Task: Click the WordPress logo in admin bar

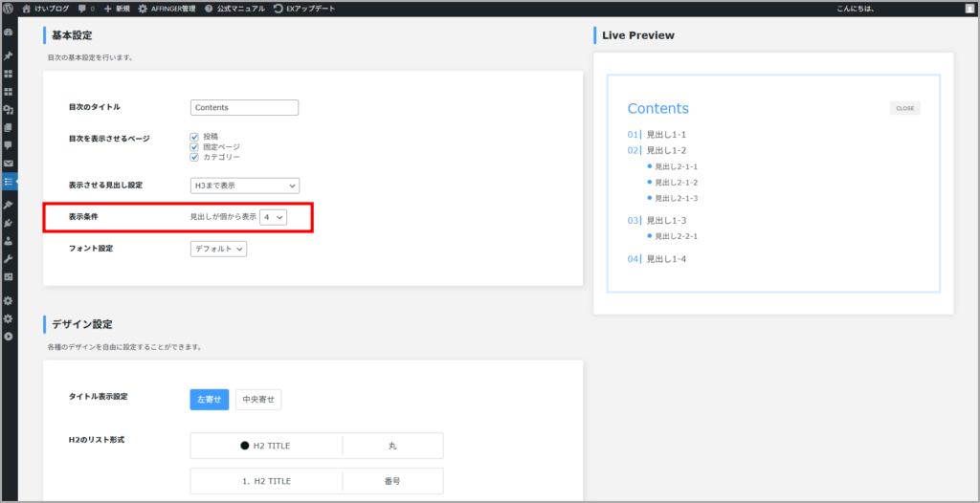Action: 8,9
